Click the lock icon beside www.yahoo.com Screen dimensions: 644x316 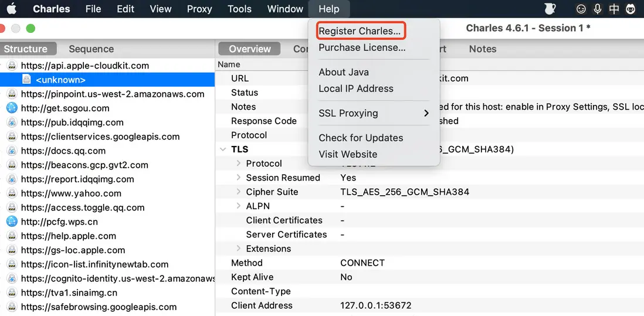(x=12, y=193)
